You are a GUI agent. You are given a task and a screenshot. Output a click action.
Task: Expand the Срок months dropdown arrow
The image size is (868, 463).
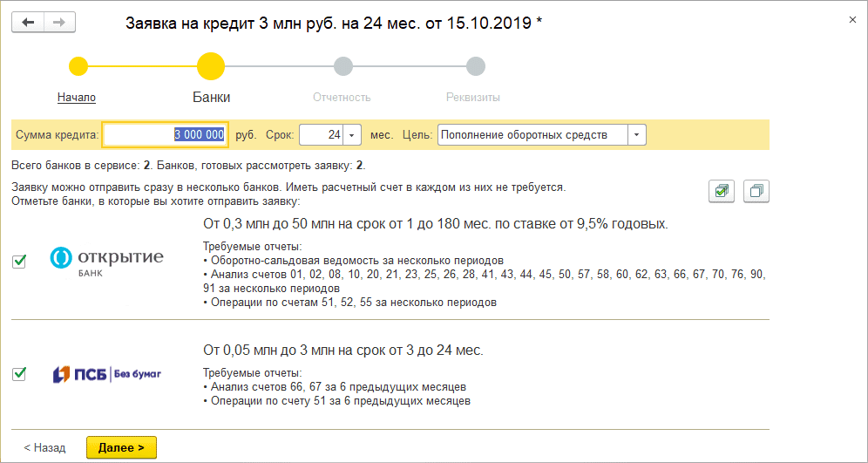pyautogui.click(x=352, y=135)
